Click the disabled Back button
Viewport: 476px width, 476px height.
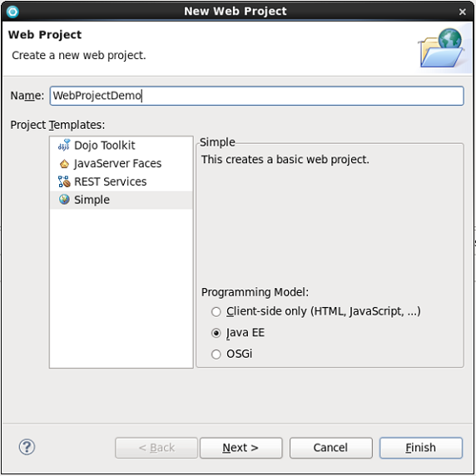(x=156, y=448)
